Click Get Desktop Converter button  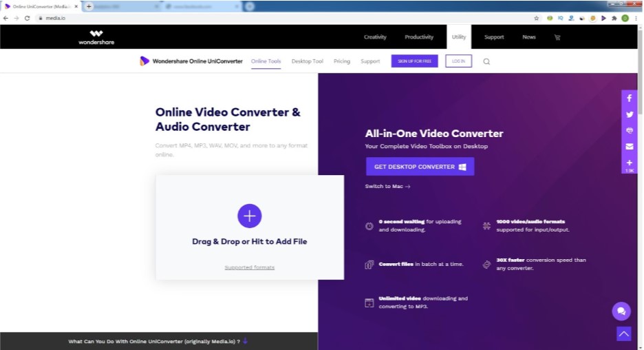(420, 167)
